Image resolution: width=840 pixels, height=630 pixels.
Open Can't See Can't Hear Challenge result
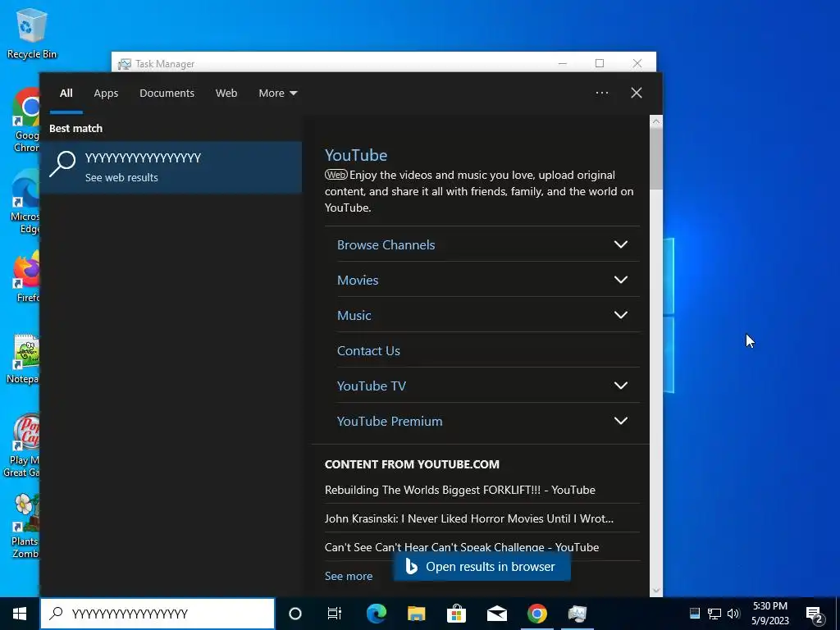click(461, 547)
